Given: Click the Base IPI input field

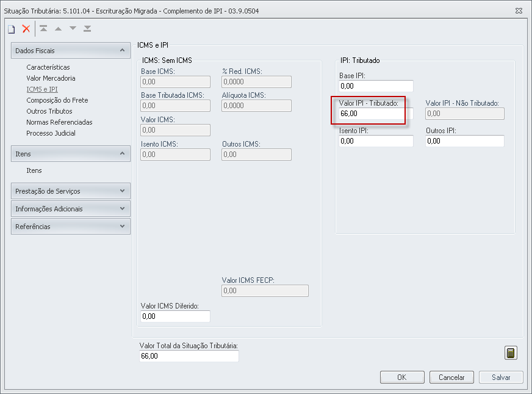Looking at the screenshot, I should pos(376,86).
